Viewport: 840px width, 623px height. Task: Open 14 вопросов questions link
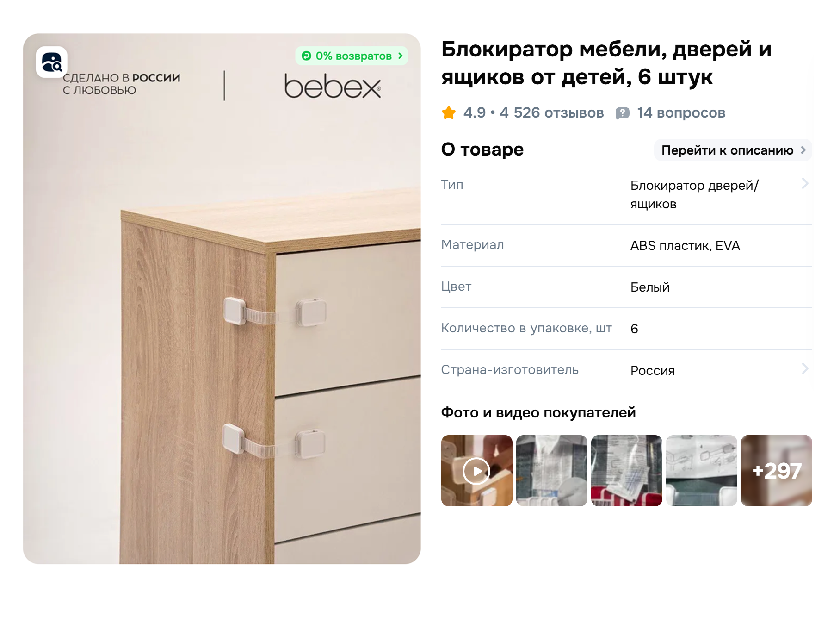[681, 113]
